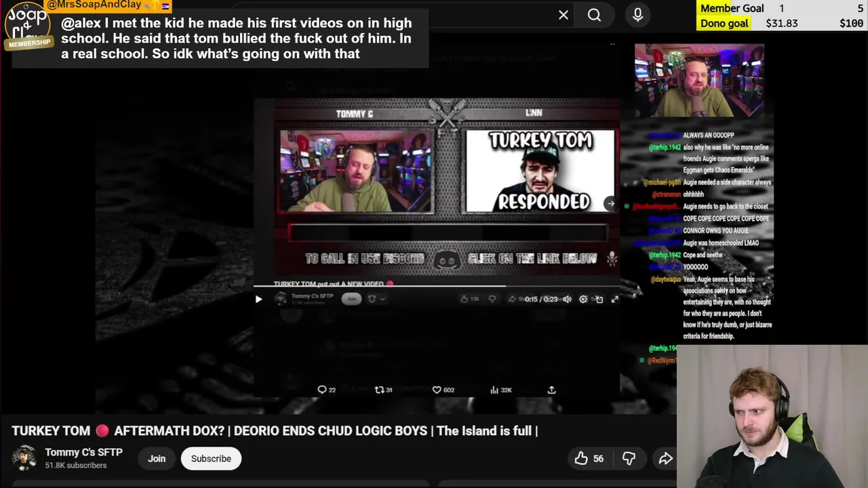Click thumbs down in embedded video

pyautogui.click(x=492, y=299)
